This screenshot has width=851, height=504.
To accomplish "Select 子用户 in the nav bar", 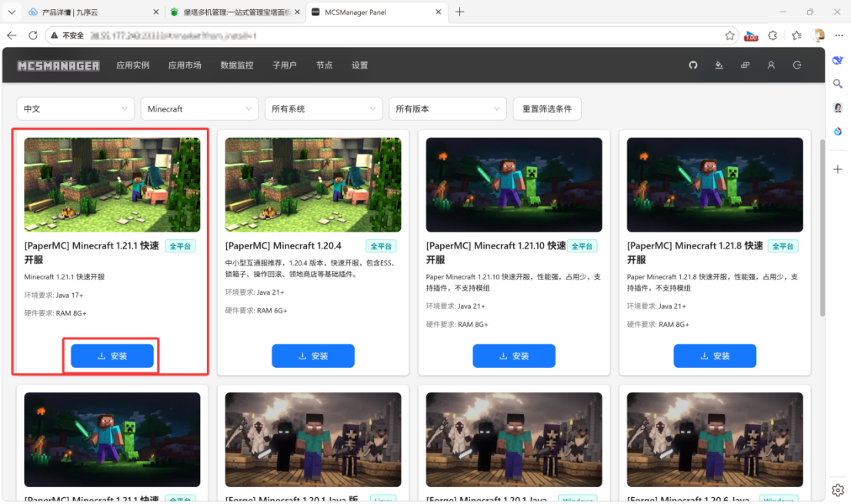I will 285,65.
